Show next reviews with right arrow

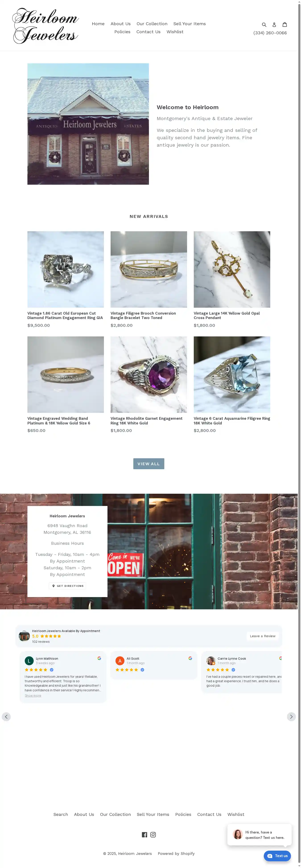291,716
